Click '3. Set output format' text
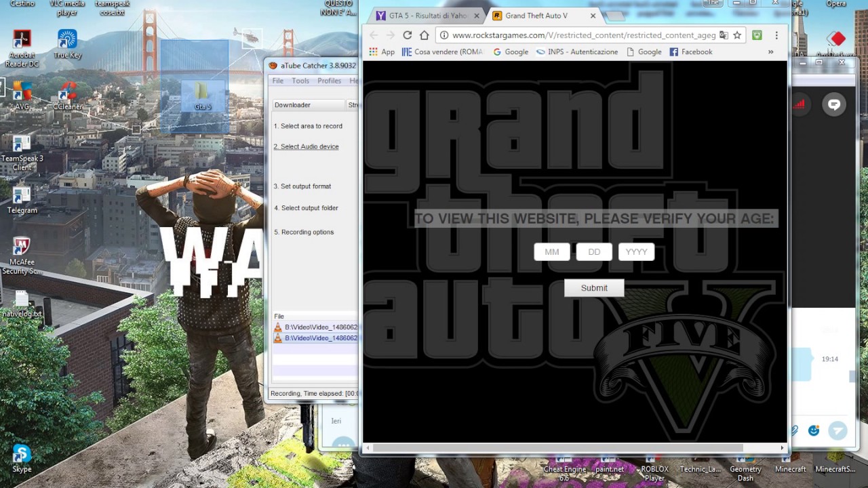 point(302,186)
